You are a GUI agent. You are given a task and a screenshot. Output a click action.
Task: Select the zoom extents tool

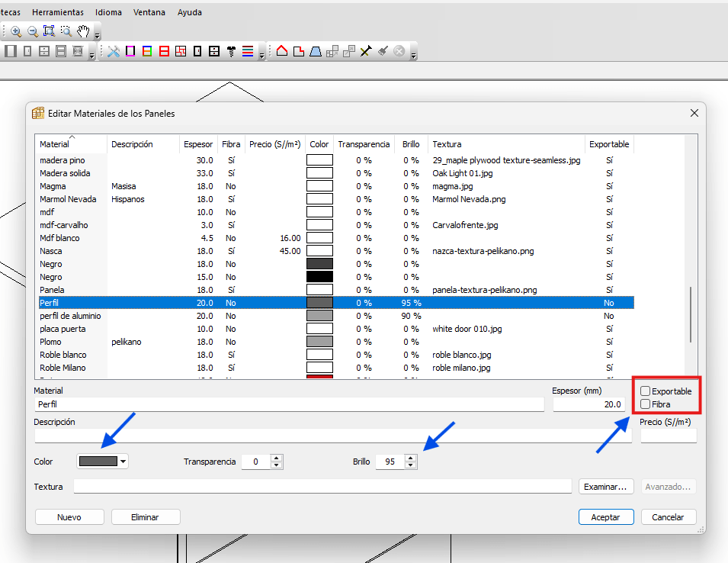pos(49,31)
